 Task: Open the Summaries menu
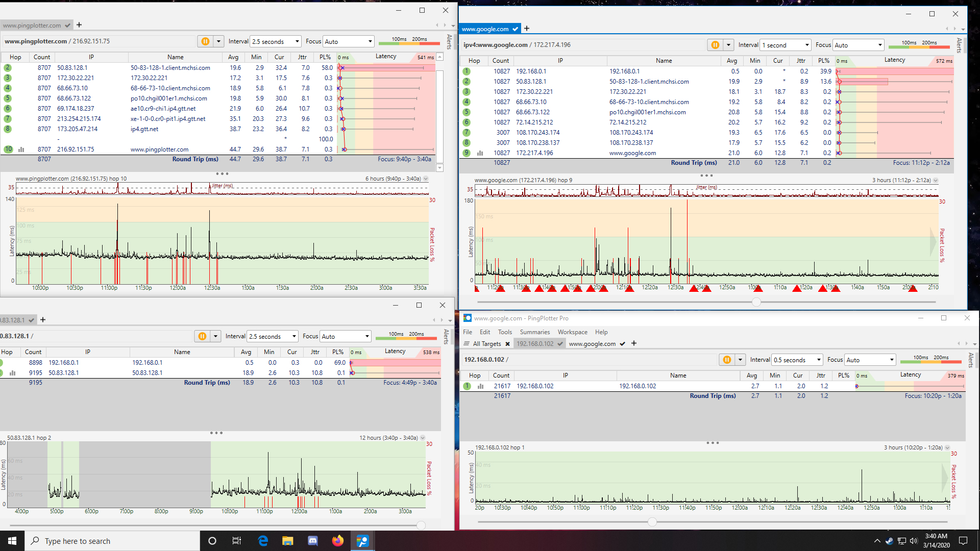pos(534,332)
